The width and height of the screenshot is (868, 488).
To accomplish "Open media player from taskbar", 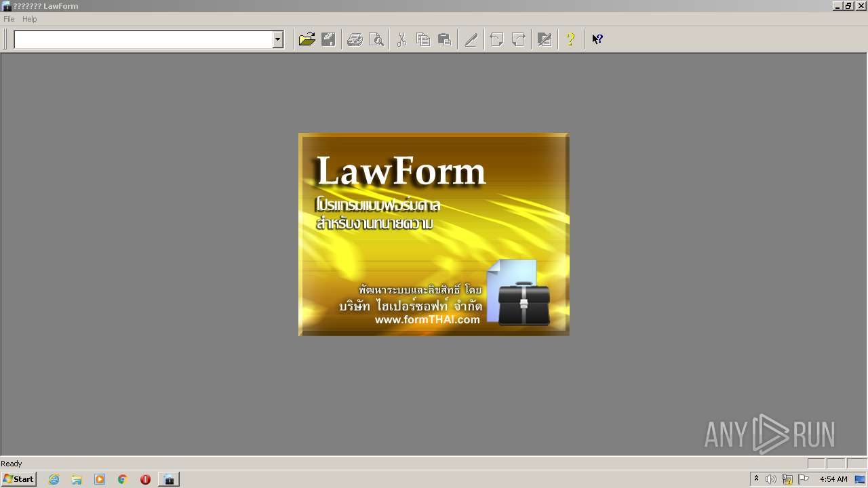I will [x=100, y=479].
